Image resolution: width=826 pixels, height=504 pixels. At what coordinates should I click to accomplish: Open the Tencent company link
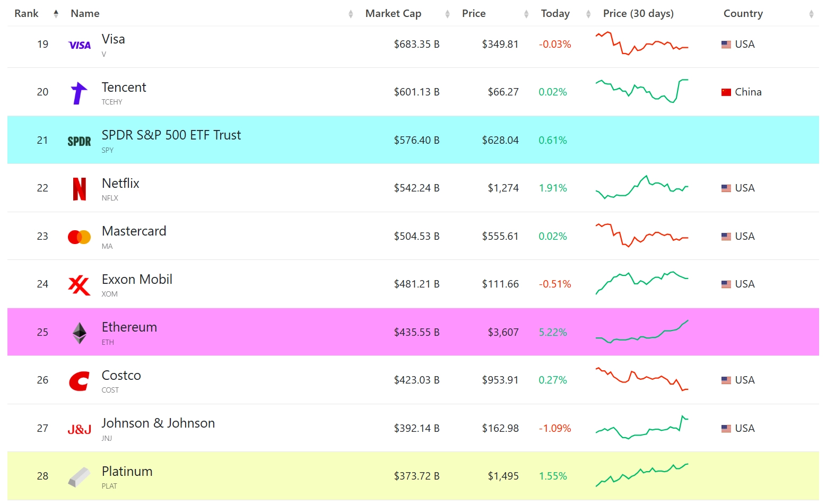[124, 88]
